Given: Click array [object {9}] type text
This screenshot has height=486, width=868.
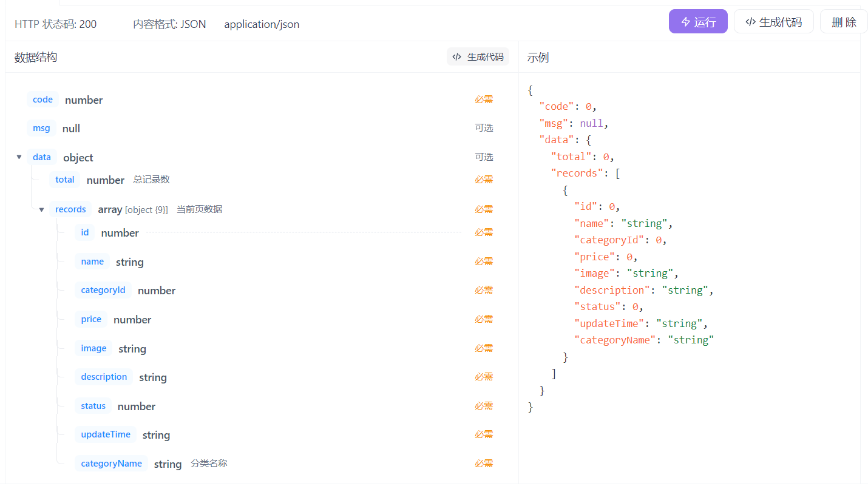Looking at the screenshot, I should [133, 209].
